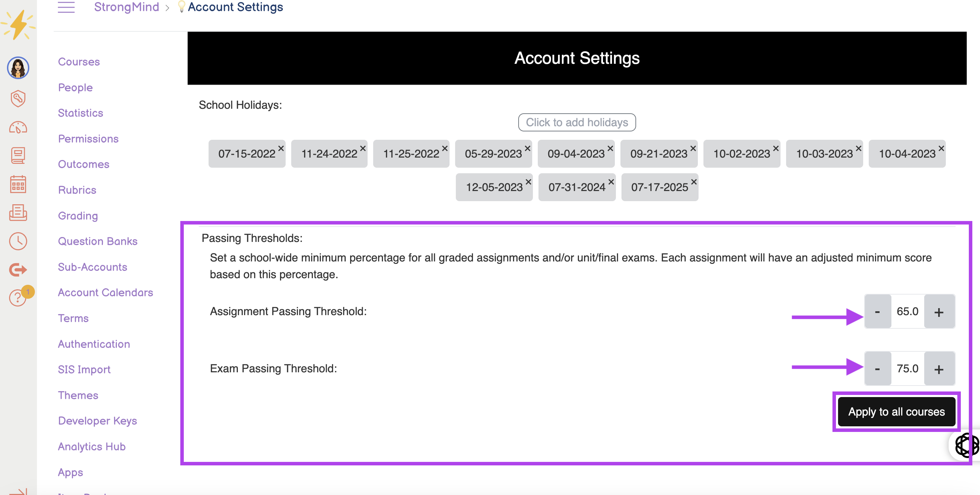Open Terms link

[x=73, y=318]
